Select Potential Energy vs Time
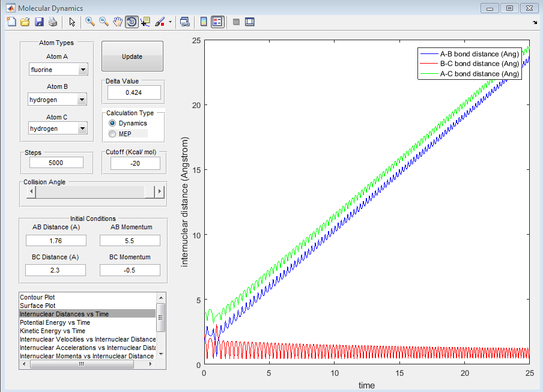This screenshot has width=543, height=392. tap(87, 322)
